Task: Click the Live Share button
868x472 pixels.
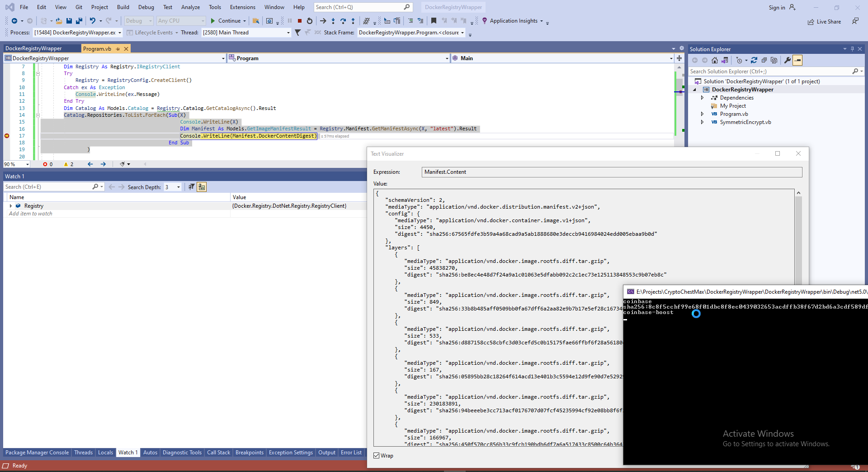Action: pos(825,22)
